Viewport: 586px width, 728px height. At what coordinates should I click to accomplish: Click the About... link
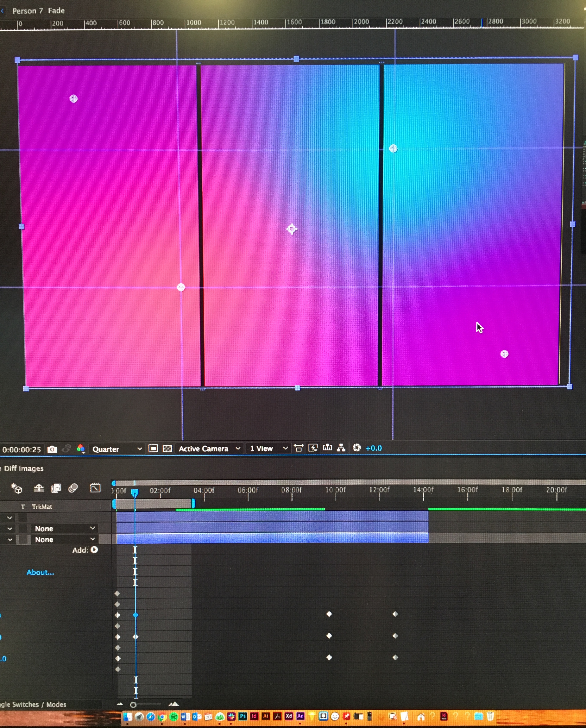coord(40,572)
